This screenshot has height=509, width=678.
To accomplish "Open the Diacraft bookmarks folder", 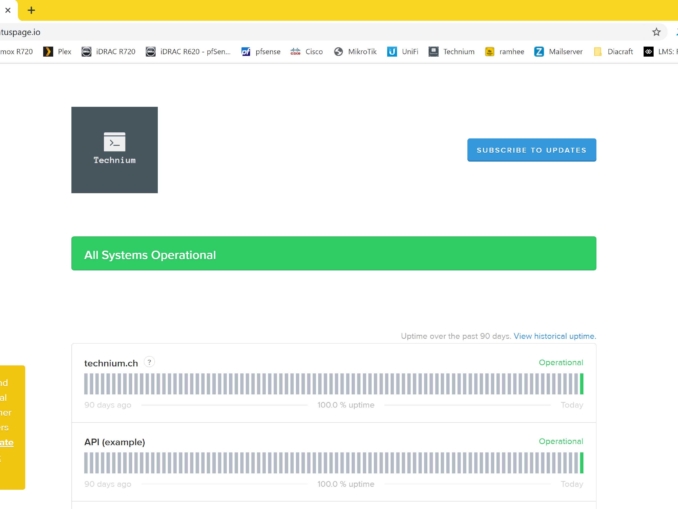I will (x=613, y=51).
